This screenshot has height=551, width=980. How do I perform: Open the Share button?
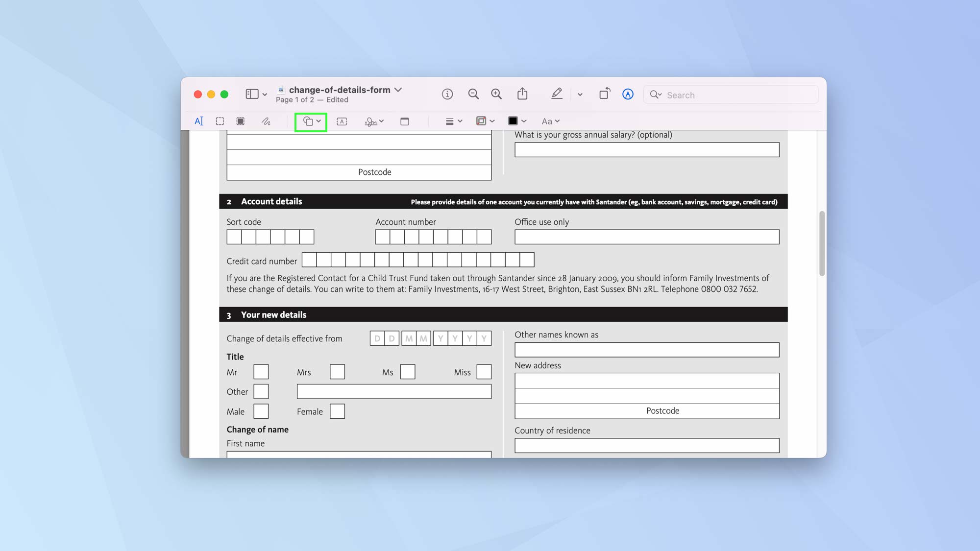[522, 94]
